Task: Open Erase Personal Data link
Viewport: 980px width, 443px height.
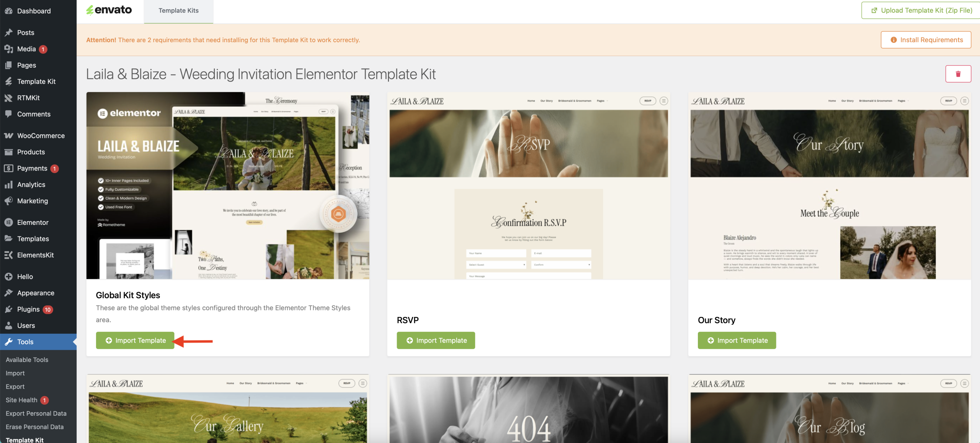Action: [35, 427]
